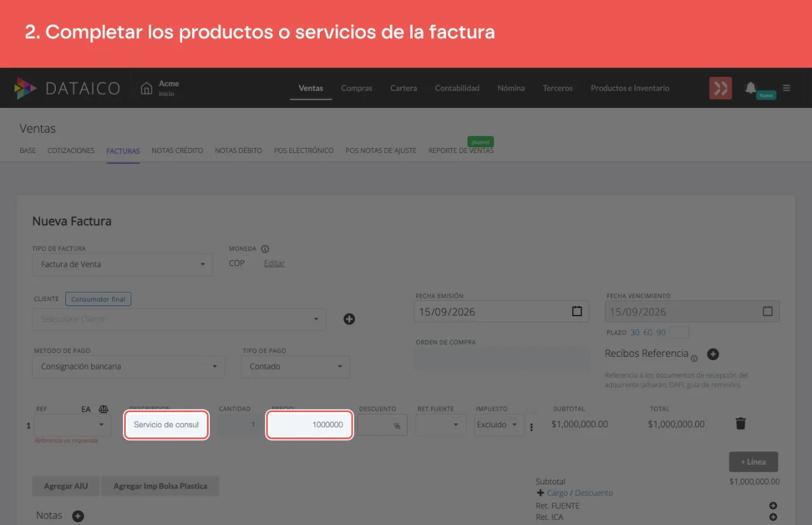This screenshot has height=525, width=812.
Task: Delete line 1 with the trash icon
Action: (x=740, y=423)
